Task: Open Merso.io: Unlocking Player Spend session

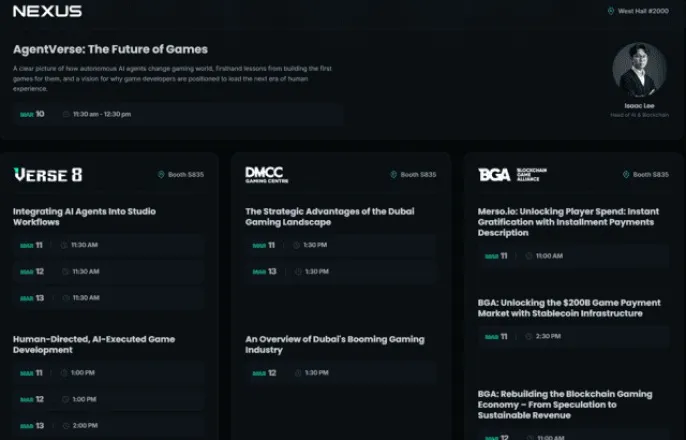Action: [568, 222]
